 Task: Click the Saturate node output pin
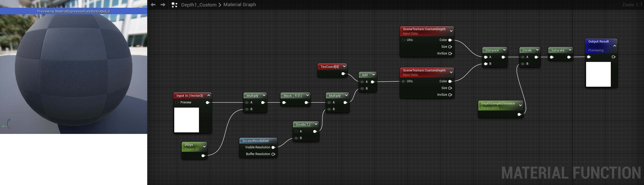pos(569,57)
